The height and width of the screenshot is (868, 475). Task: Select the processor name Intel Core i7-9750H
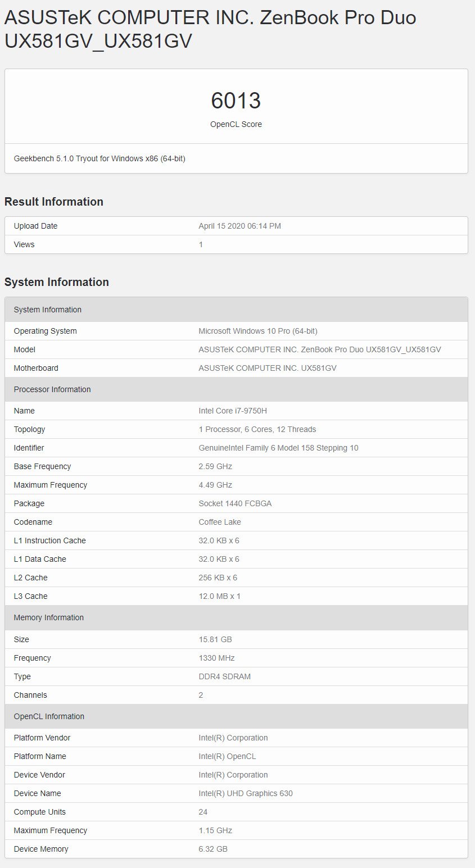pyautogui.click(x=233, y=411)
